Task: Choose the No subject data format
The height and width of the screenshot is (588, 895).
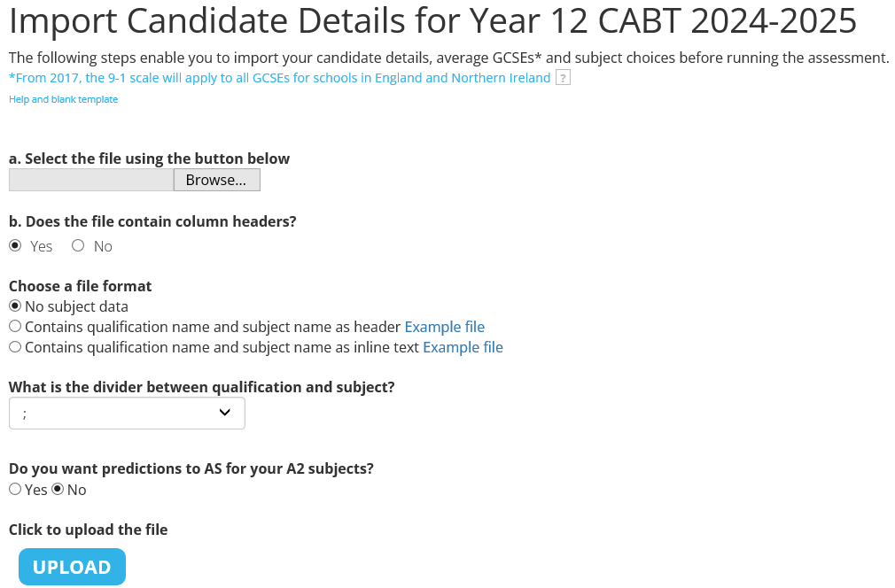Action: 15,306
